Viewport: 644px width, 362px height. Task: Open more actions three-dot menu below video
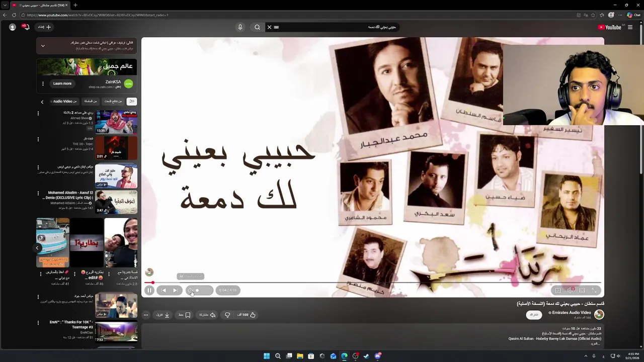[146, 315]
